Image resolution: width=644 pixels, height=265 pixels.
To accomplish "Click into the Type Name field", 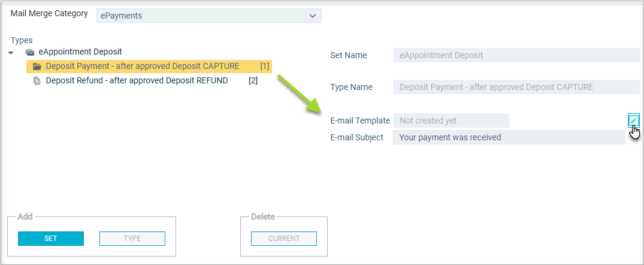I will click(516, 87).
